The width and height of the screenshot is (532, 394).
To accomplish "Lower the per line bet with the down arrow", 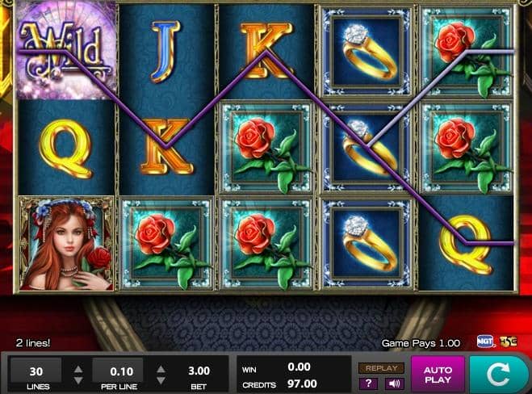I will pos(161,380).
